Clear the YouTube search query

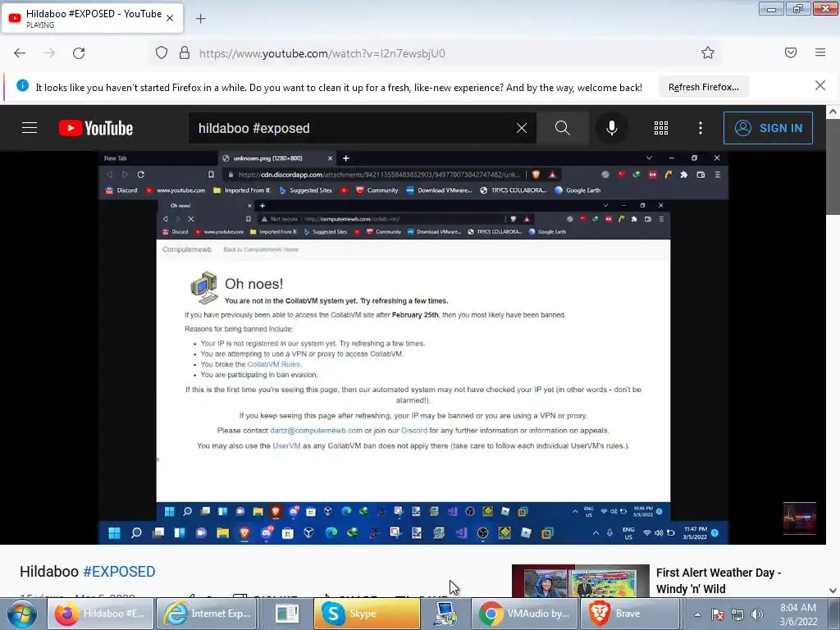(521, 128)
